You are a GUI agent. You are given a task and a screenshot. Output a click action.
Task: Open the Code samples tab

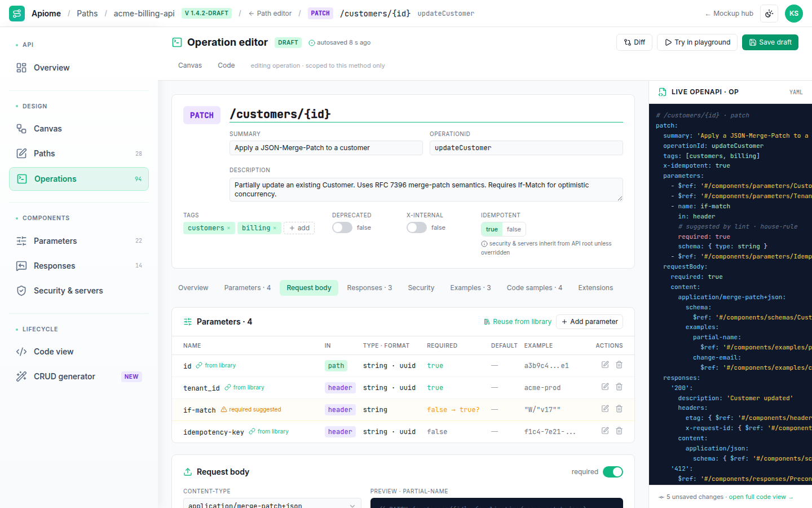[535, 288]
